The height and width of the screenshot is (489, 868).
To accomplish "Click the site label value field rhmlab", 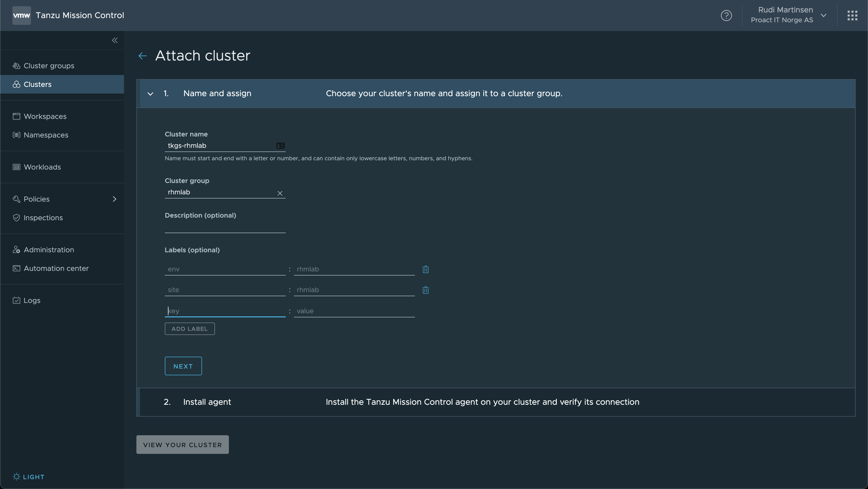I will pos(354,290).
